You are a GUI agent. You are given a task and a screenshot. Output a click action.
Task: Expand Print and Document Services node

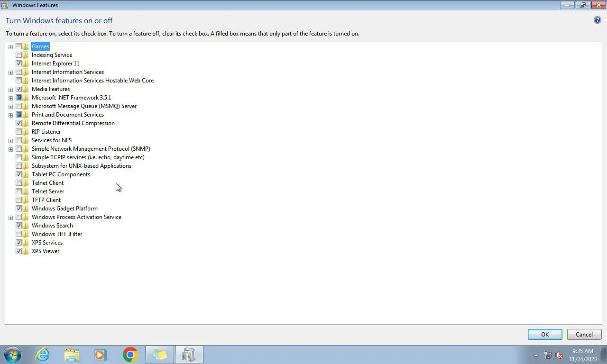(x=10, y=115)
